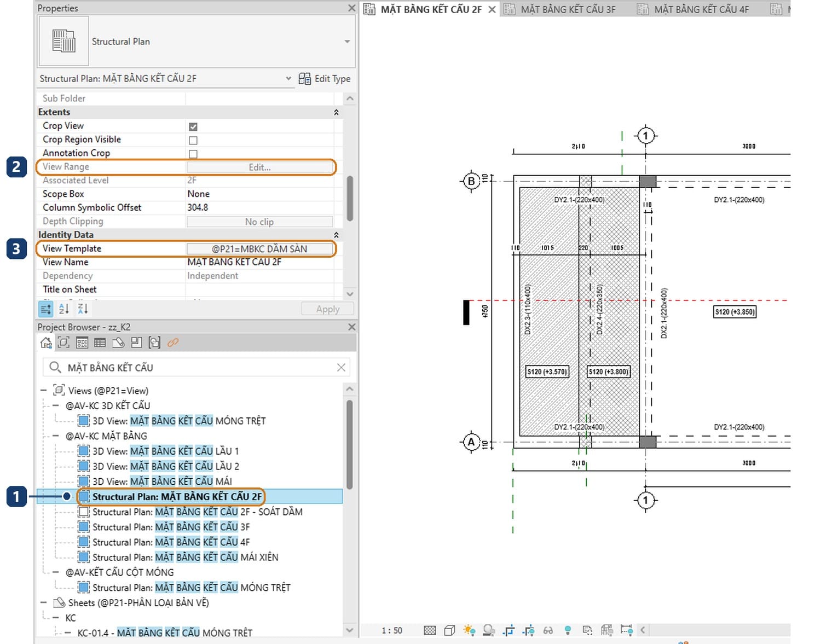Image resolution: width=832 pixels, height=644 pixels.
Task: Click the Project Browser search field
Action: coord(196,367)
